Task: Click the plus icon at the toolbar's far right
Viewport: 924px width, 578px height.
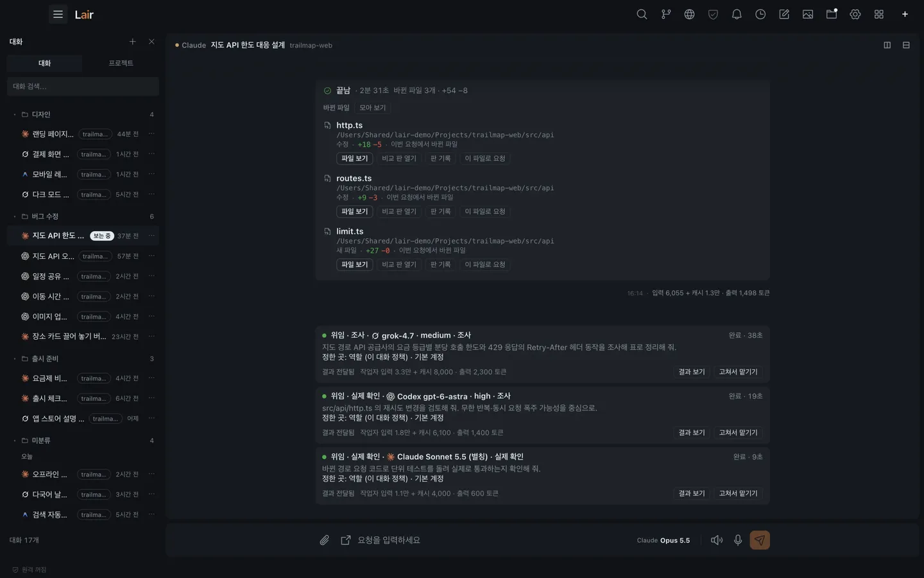Action: click(x=905, y=14)
